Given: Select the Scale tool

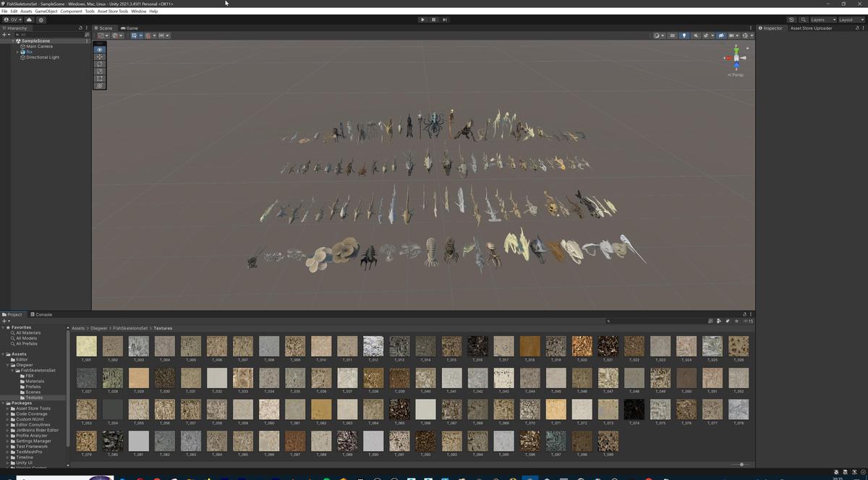Looking at the screenshot, I should (99, 71).
